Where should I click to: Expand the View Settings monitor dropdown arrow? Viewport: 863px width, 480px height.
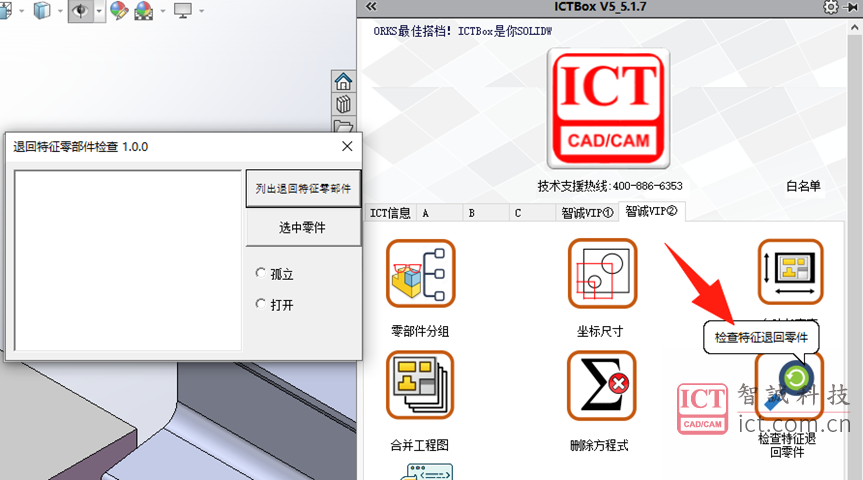(x=201, y=12)
